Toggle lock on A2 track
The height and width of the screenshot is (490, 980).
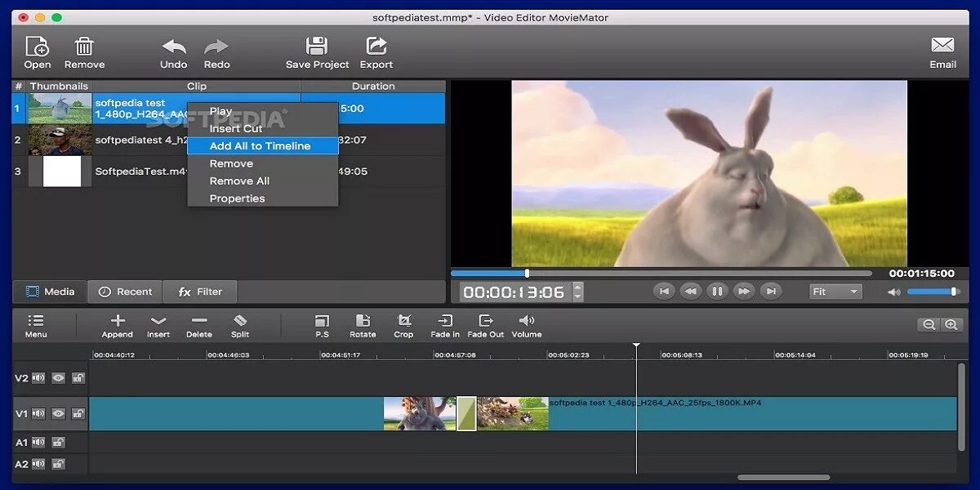[58, 464]
